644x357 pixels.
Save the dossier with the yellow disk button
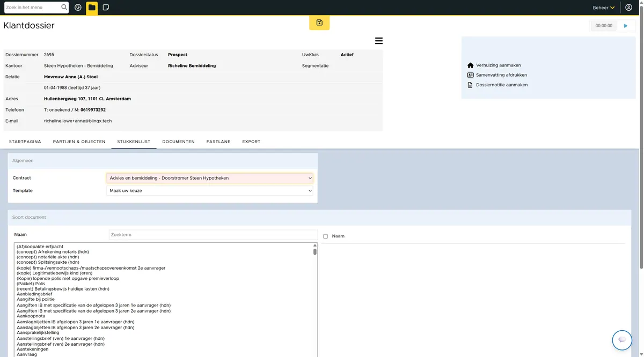point(319,23)
